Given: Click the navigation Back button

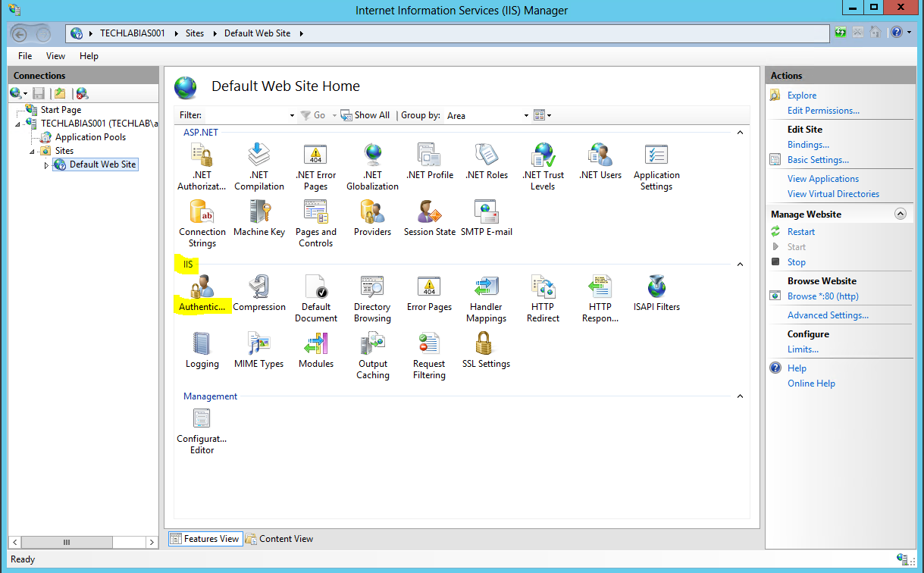Looking at the screenshot, I should [x=20, y=33].
